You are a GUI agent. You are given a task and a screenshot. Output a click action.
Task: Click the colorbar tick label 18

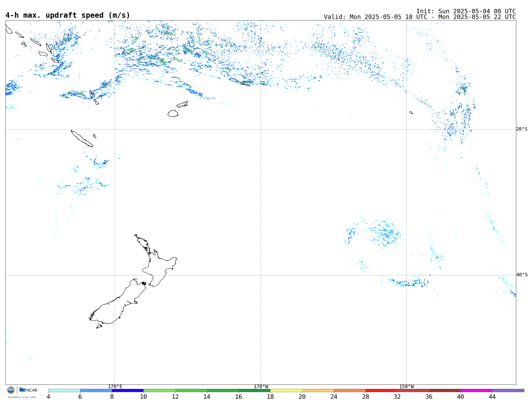[x=270, y=397]
